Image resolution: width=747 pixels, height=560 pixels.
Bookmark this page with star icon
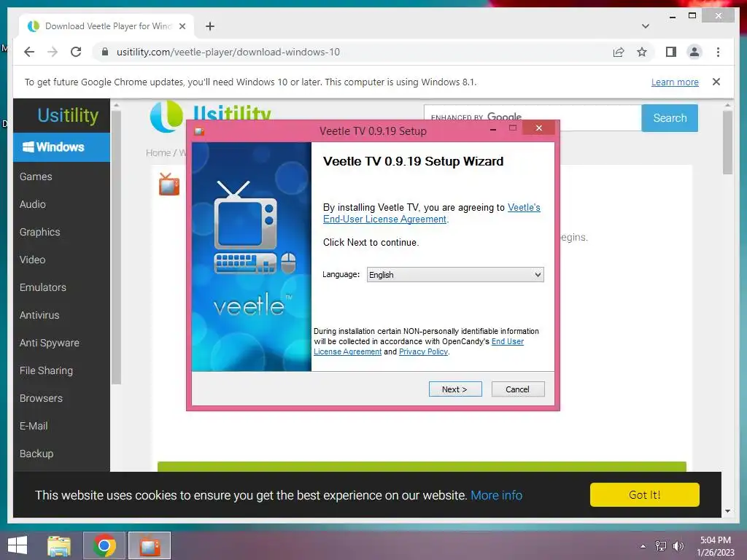(x=642, y=52)
